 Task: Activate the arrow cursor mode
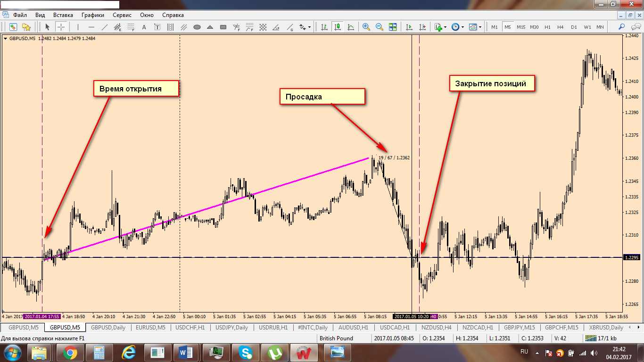click(x=48, y=27)
